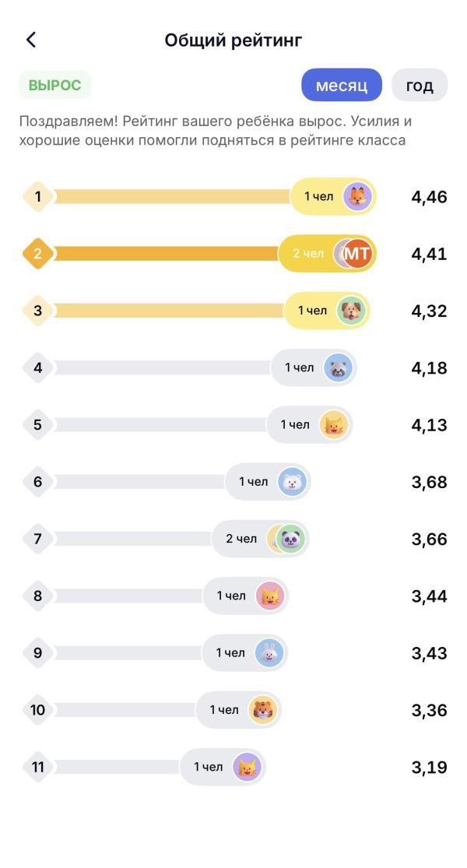Open the '1 чел' pill in rank 5
The height and width of the screenshot is (868, 467).
coord(309,424)
